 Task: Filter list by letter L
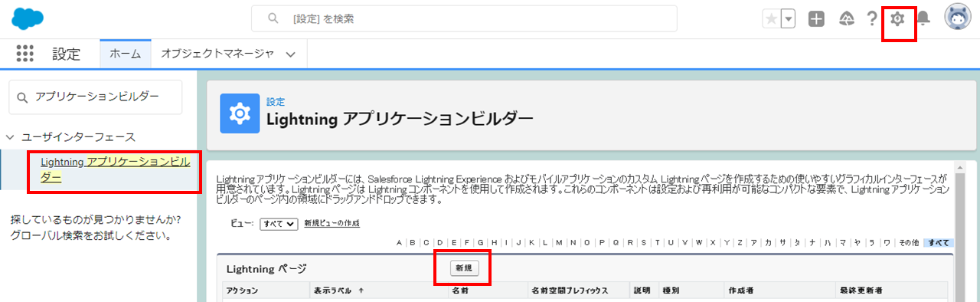pyautogui.click(x=544, y=243)
